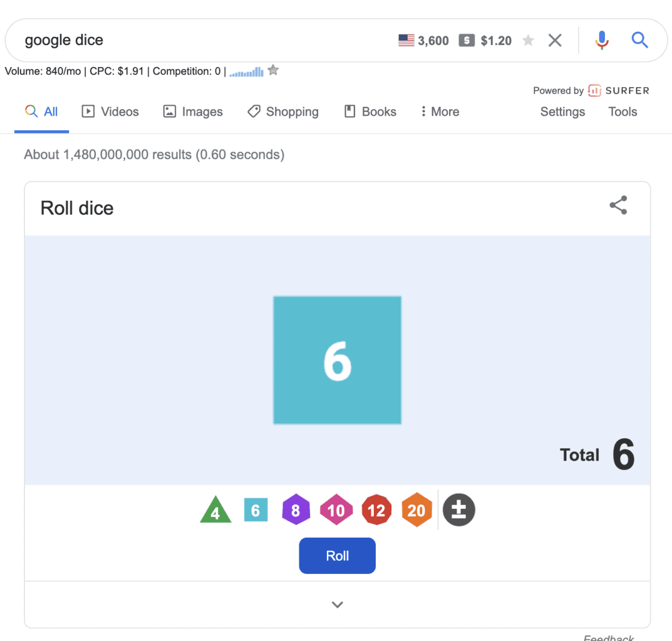Choose the pink 10-sided die

(x=336, y=510)
